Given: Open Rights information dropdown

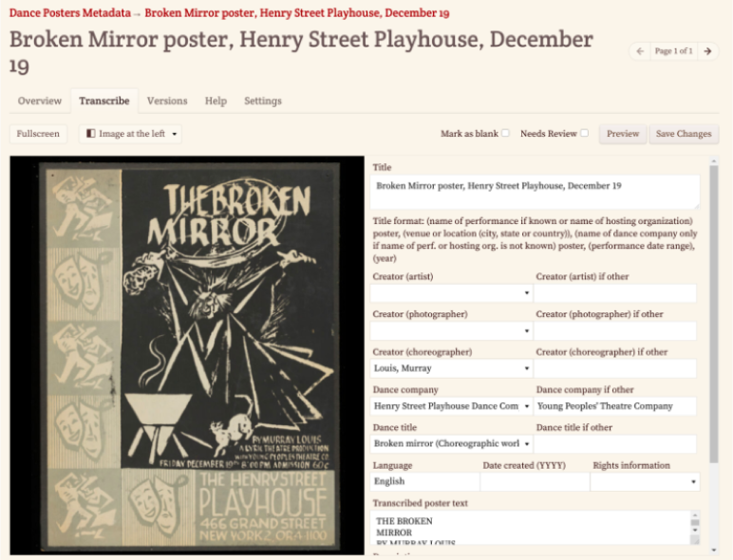Looking at the screenshot, I should pos(645,481).
